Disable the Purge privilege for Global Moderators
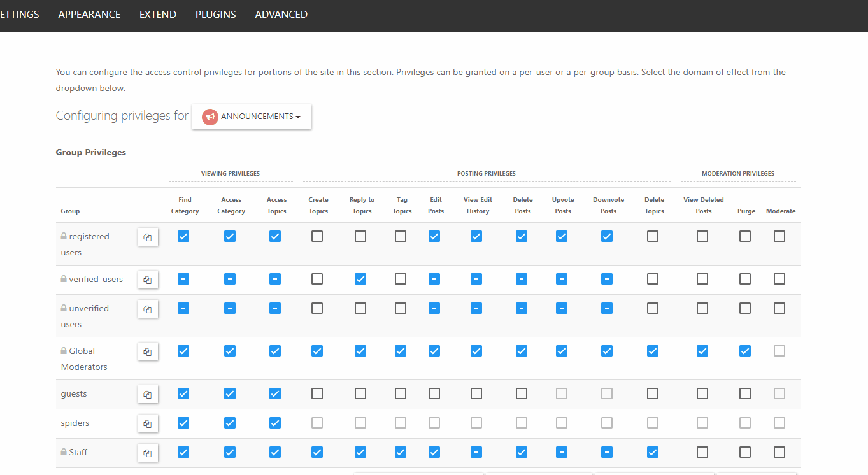This screenshot has height=475, width=868. pos(744,351)
